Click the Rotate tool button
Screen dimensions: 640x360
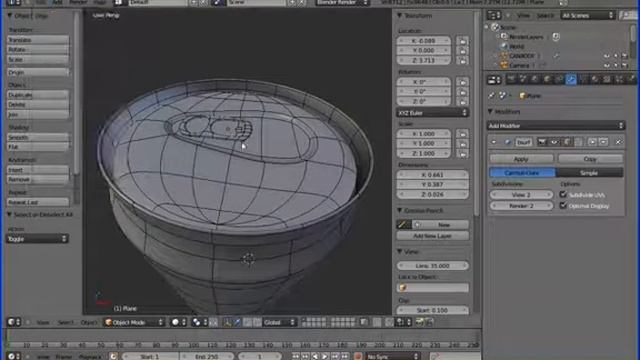(38, 49)
